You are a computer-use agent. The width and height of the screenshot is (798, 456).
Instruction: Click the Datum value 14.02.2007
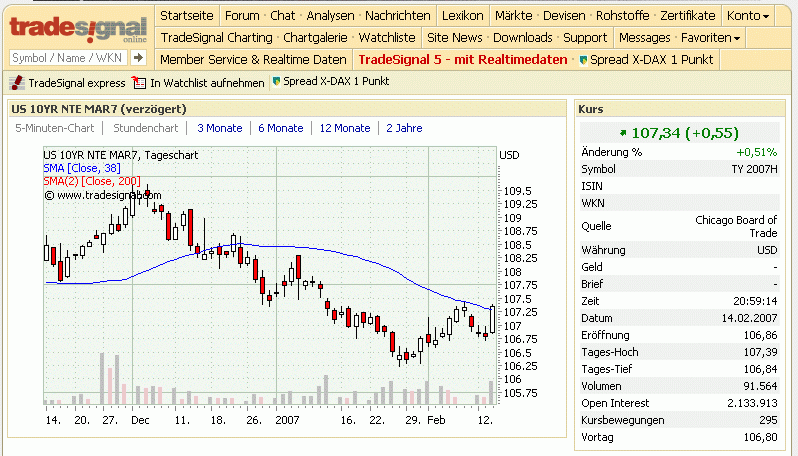coord(750,318)
